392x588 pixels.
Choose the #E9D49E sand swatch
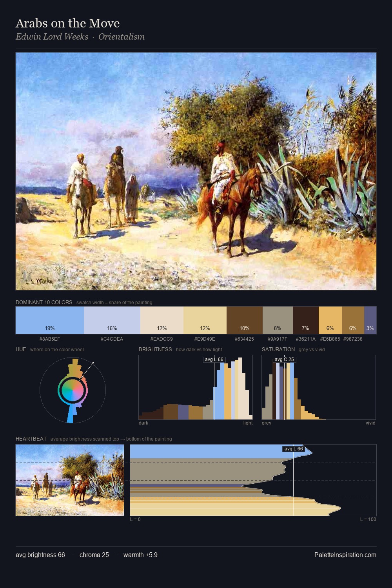[x=205, y=320]
